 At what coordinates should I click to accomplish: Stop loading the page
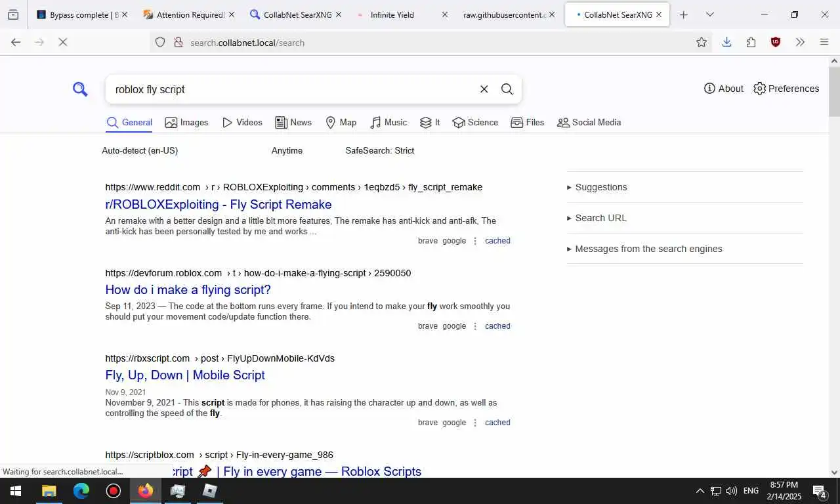[63, 42]
